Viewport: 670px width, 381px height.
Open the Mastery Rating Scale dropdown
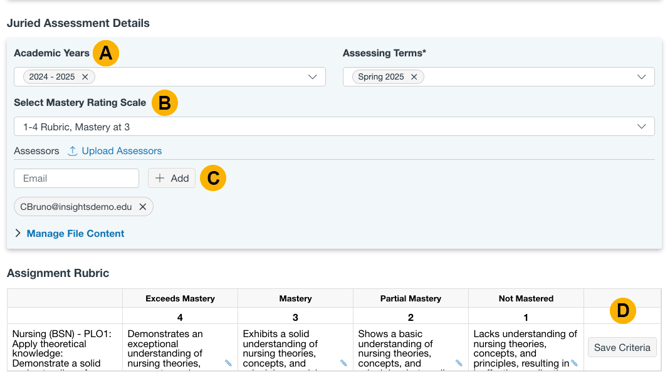[334, 126]
